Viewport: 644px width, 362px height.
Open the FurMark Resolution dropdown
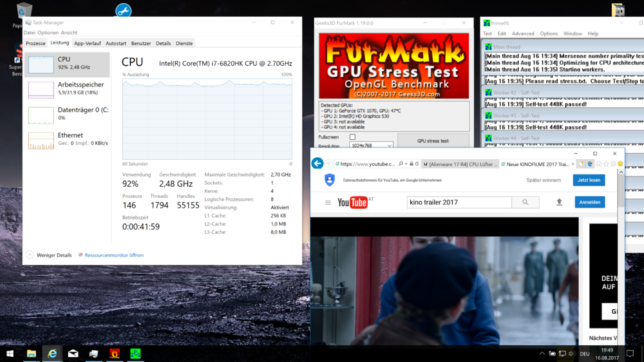click(x=371, y=146)
